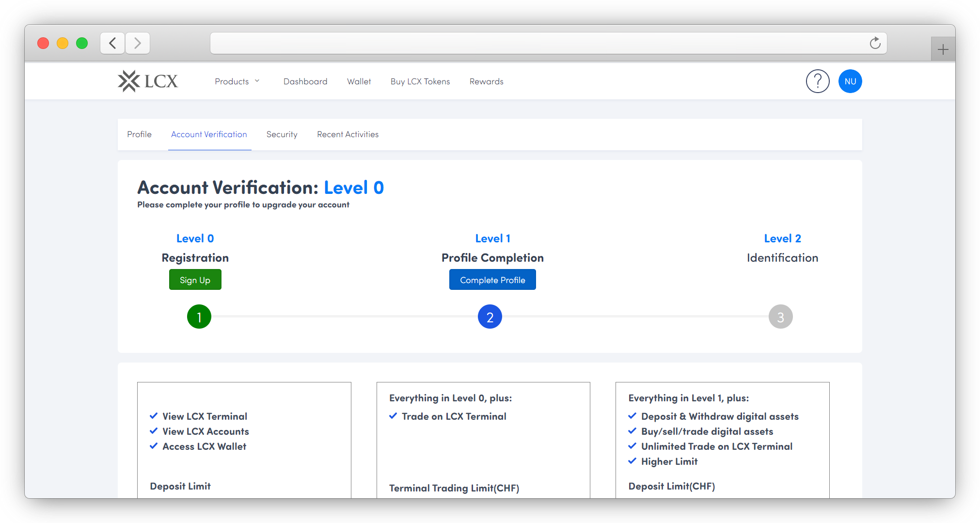The width and height of the screenshot is (980, 523).
Task: Select grey step 3 circle
Action: (x=781, y=317)
